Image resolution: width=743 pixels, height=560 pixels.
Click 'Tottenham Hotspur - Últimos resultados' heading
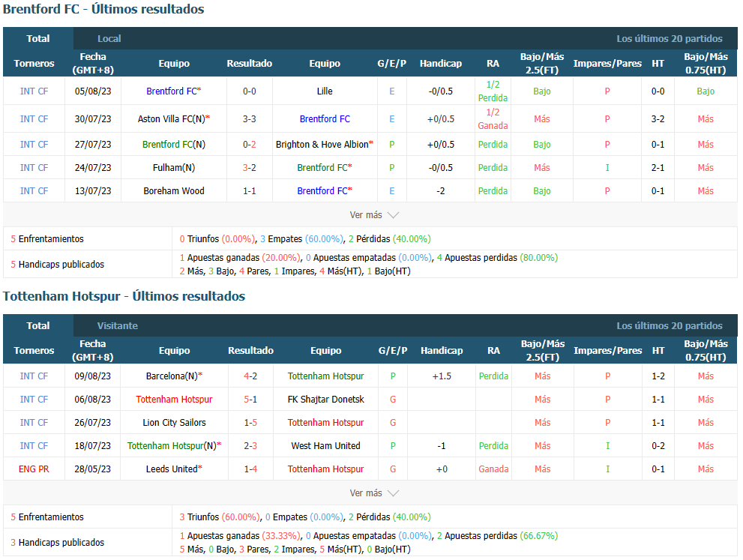[x=124, y=296]
